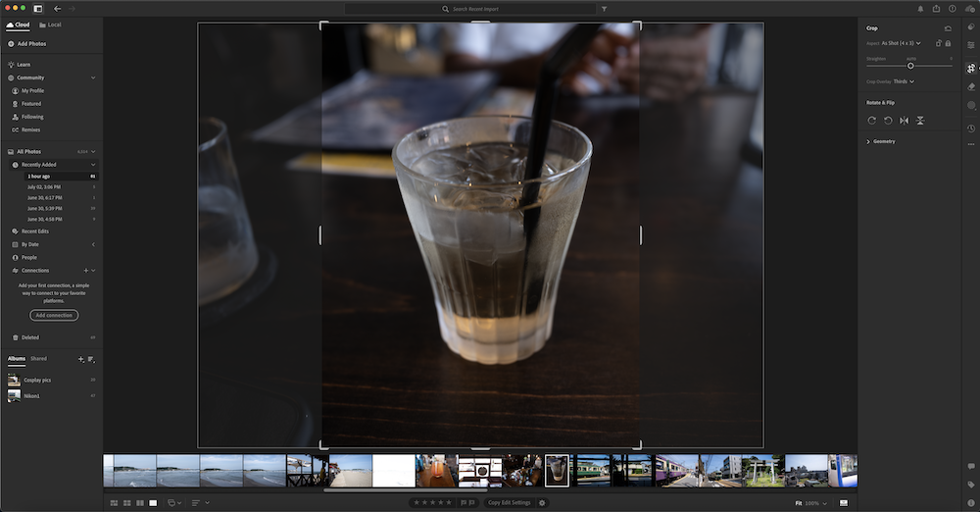The width and height of the screenshot is (980, 512).
Task: Toggle the flag as picked icon
Action: point(463,502)
